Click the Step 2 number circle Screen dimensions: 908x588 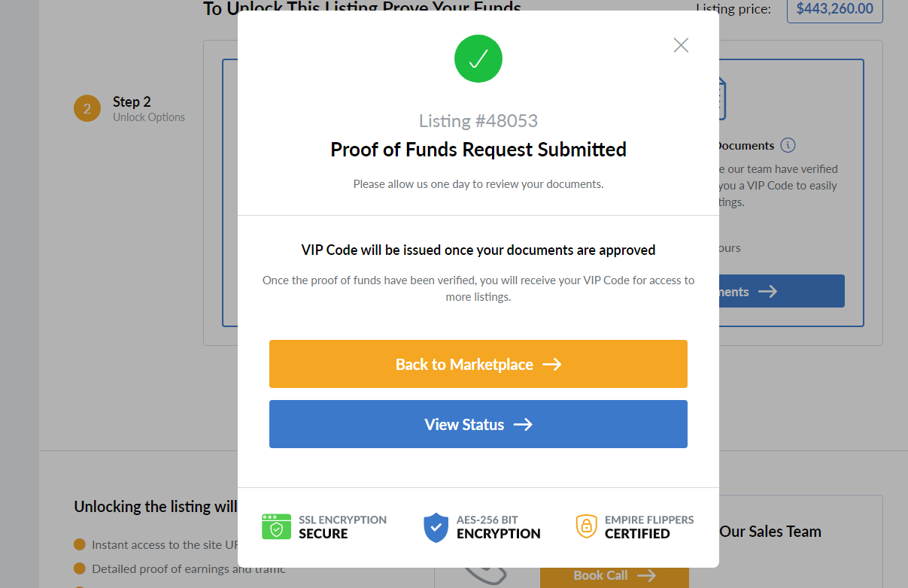[87, 109]
